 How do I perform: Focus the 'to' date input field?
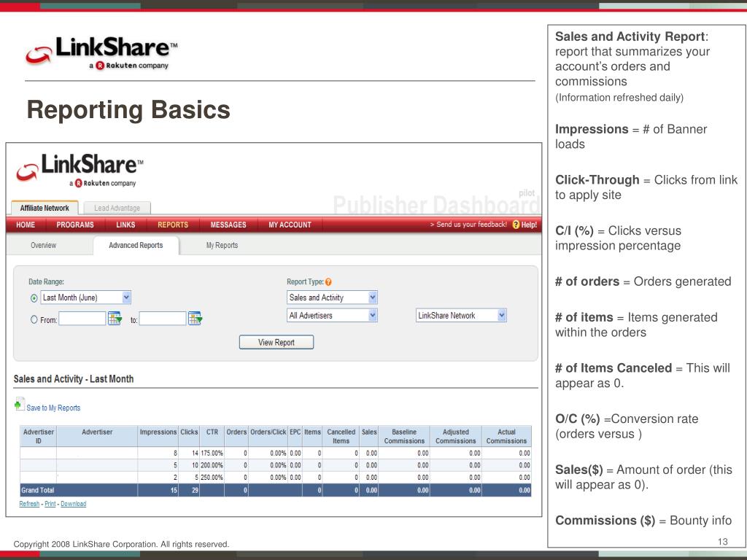point(163,319)
